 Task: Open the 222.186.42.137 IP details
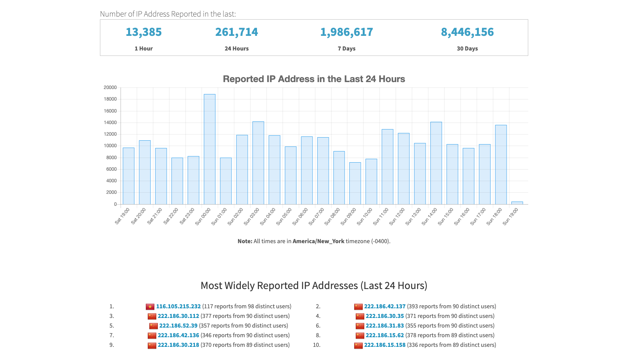pos(385,306)
